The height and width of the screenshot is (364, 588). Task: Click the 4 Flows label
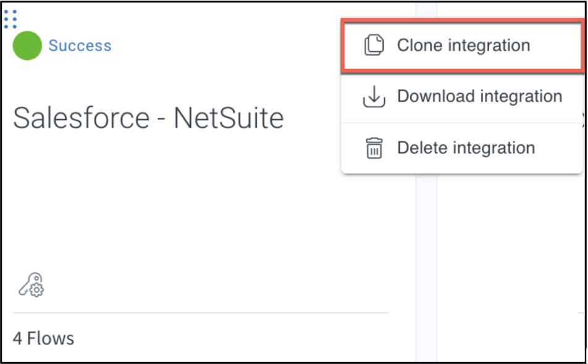[43, 338]
